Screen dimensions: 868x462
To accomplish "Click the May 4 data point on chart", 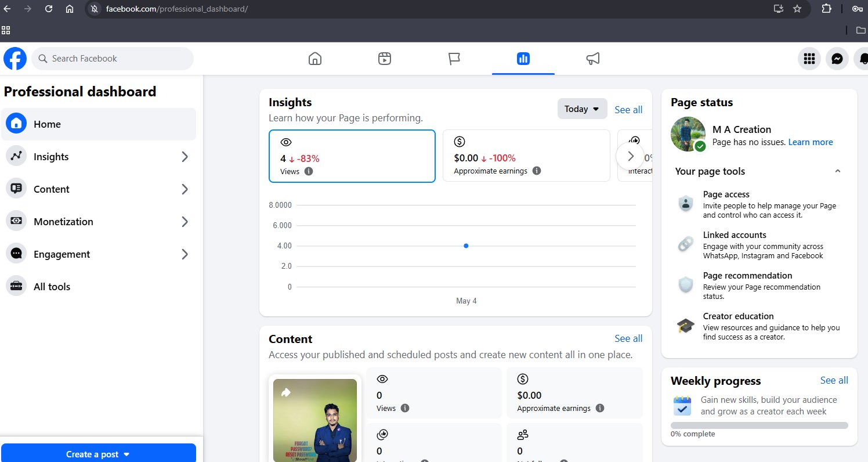I will coord(466,246).
